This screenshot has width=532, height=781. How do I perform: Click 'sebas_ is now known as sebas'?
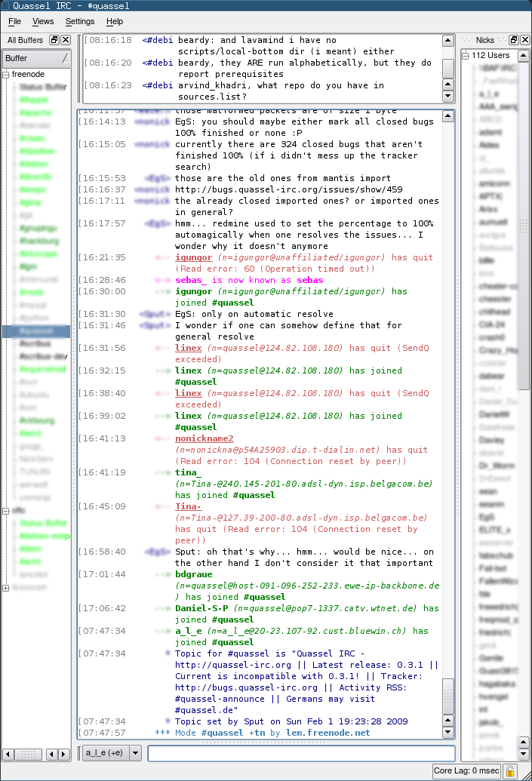[249, 280]
